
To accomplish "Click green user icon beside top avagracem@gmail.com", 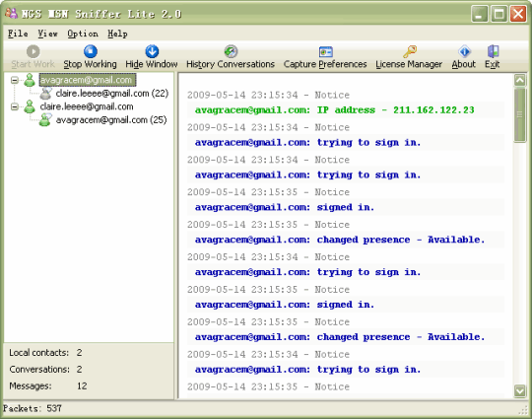I will tap(30, 80).
